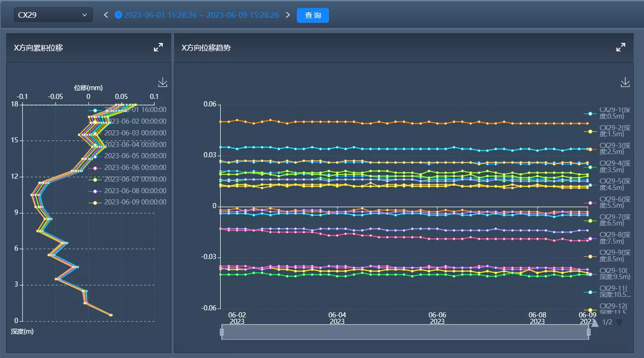Click the 06-08 2023 date axis label

[x=537, y=318]
